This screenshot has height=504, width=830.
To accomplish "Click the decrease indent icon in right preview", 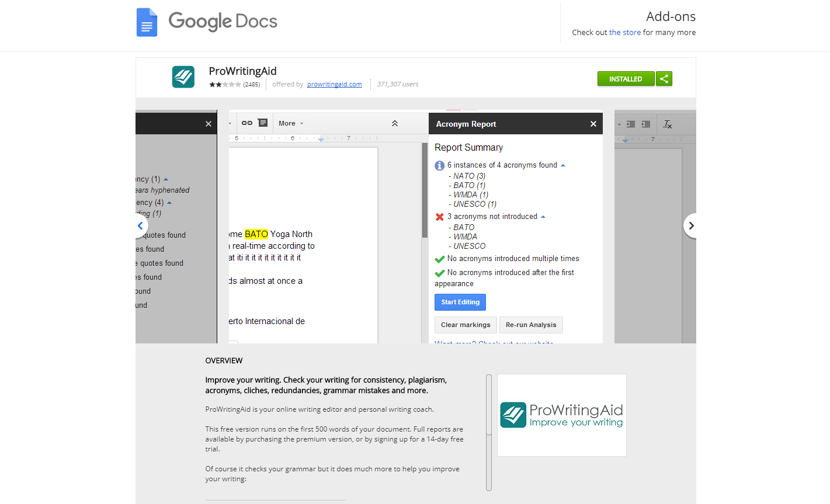I will click(631, 124).
